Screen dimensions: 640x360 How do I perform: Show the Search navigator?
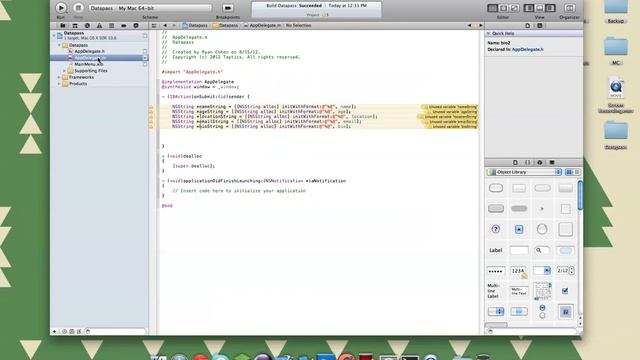coord(87,26)
